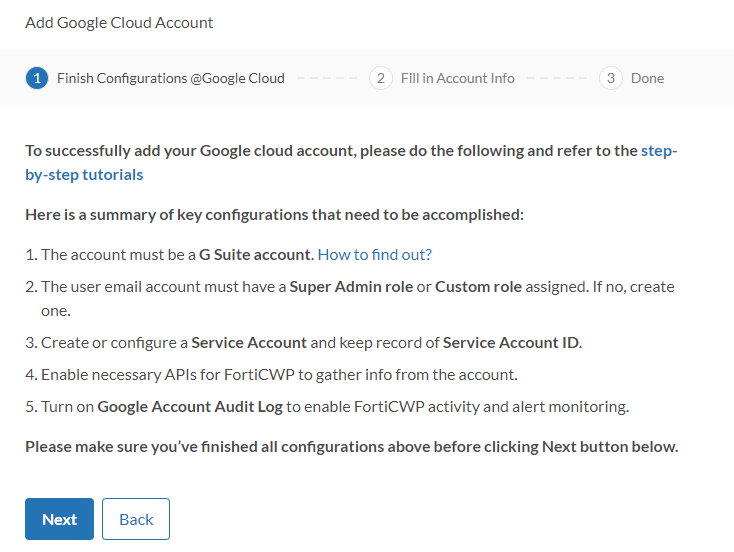The width and height of the screenshot is (734, 552).
Task: Click the Add Google Cloud Account title
Action: pyautogui.click(x=119, y=22)
